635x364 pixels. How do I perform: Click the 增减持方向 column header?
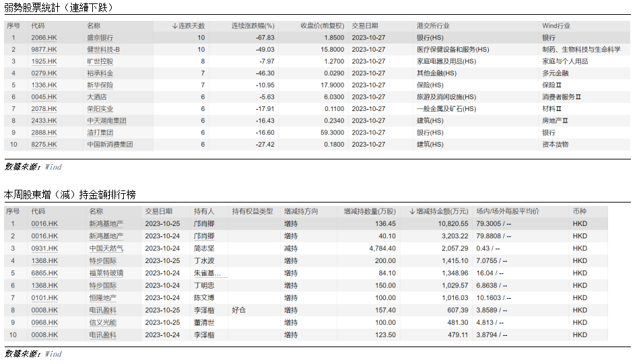pos(301,211)
